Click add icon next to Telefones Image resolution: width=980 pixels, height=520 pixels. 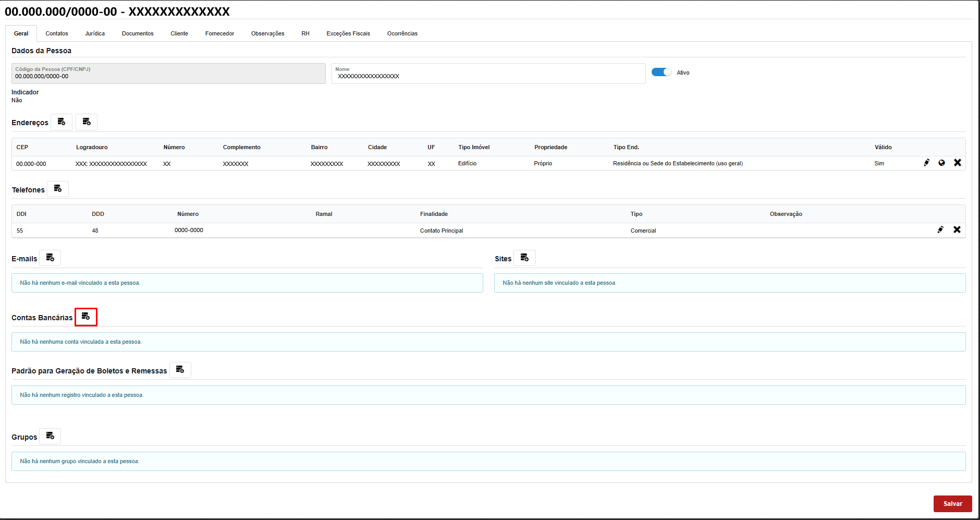[58, 189]
